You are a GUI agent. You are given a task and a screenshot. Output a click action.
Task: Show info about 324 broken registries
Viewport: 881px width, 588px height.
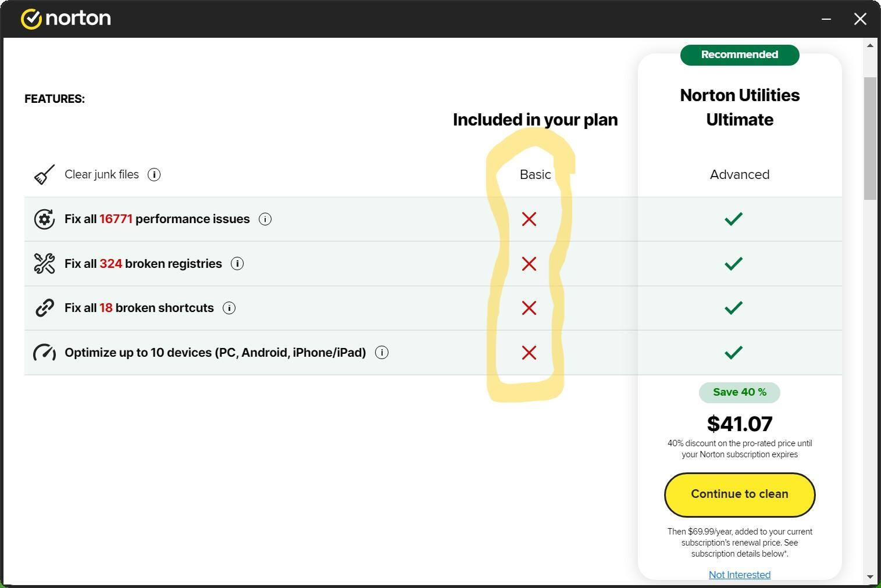click(x=237, y=264)
